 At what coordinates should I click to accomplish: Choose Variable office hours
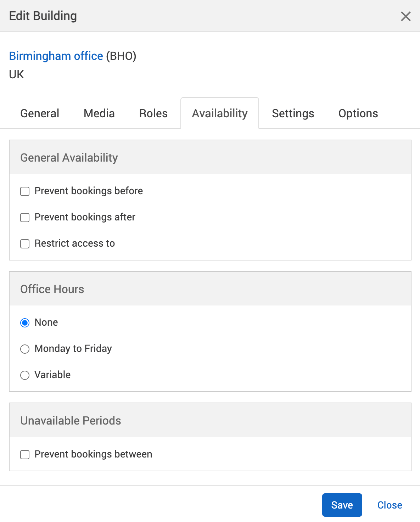(25, 375)
